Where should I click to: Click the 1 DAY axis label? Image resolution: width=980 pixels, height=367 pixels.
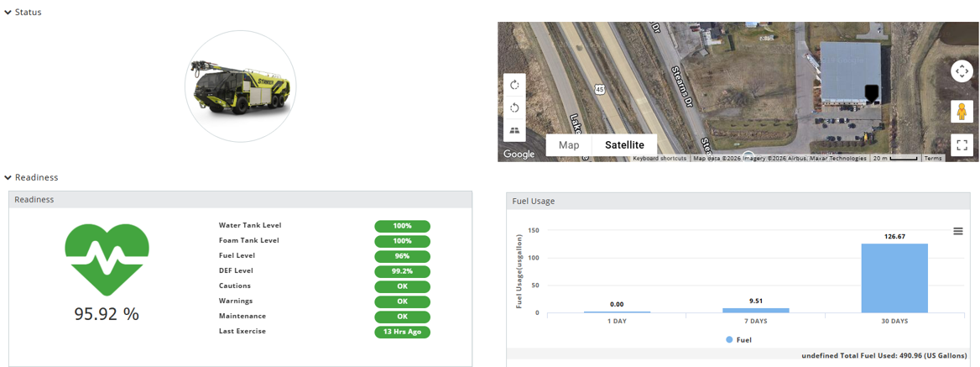coord(617,321)
